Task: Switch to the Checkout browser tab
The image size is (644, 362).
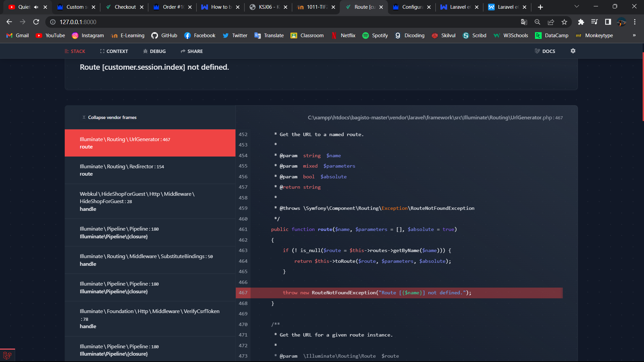Action: (125, 7)
